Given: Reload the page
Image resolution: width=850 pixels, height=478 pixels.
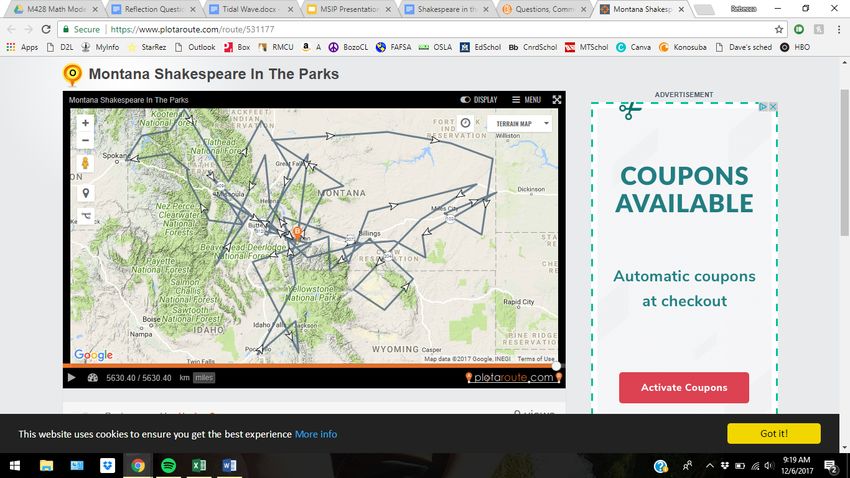Looking at the screenshot, I should pyautogui.click(x=46, y=29).
